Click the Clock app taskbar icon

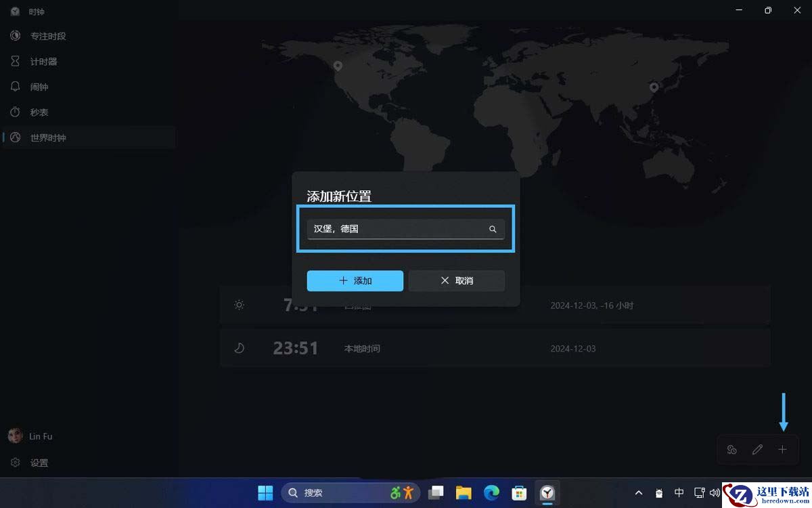547,492
